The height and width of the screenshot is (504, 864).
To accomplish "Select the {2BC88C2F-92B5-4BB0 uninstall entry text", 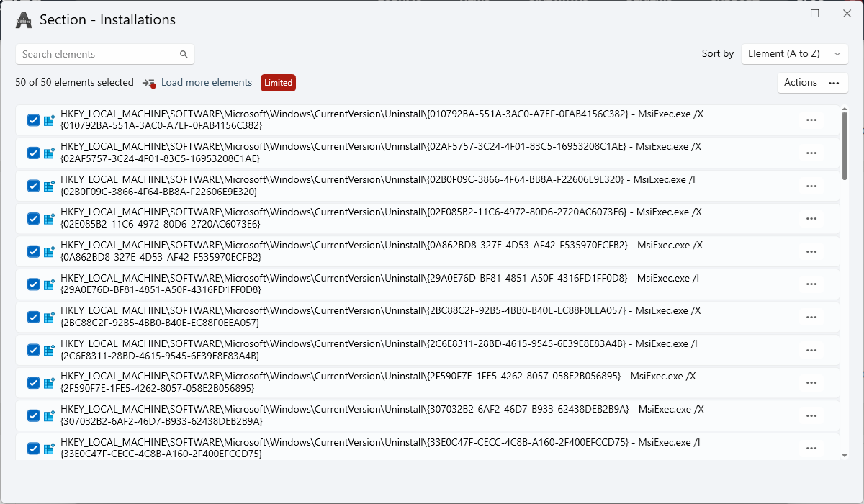I will coord(381,317).
